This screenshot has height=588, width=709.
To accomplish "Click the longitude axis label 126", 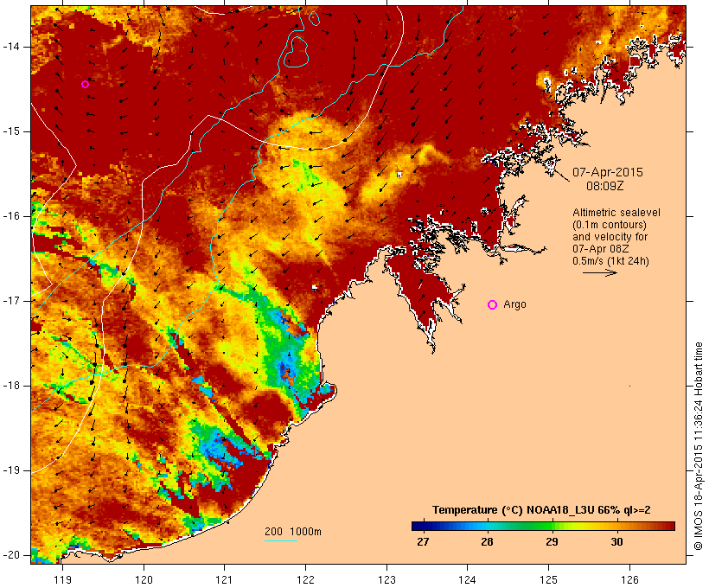I will tap(629, 579).
